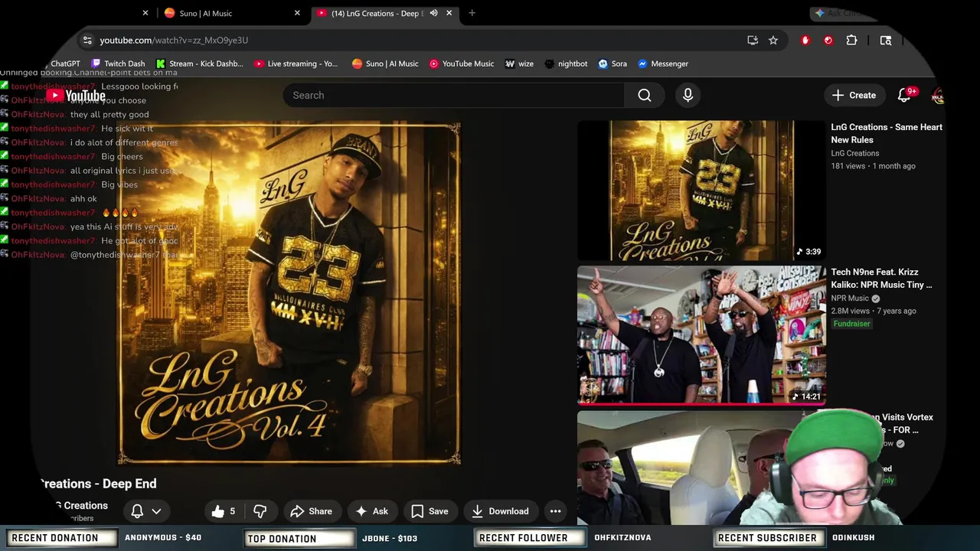Click the 'Visits Vortex' video title
Viewport: 980px width, 551px height.
pyautogui.click(x=907, y=423)
